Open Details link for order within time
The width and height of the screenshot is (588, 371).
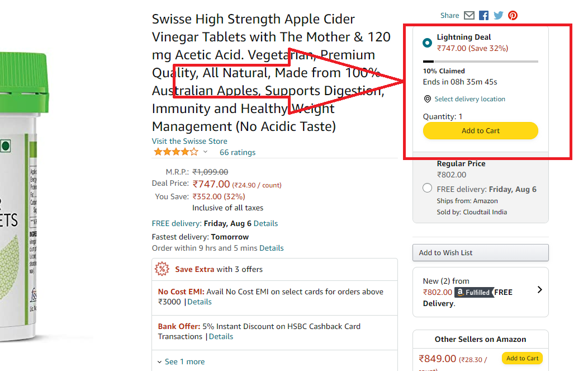click(272, 248)
